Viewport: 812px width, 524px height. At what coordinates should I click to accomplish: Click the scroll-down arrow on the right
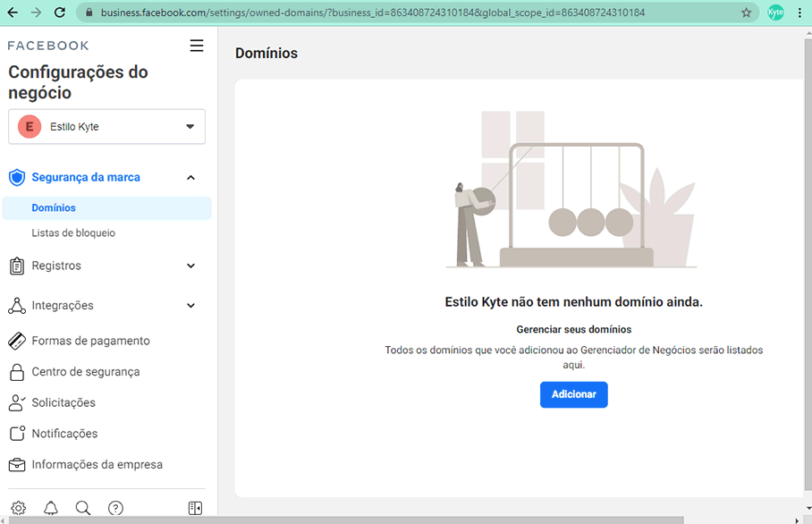[x=808, y=509]
